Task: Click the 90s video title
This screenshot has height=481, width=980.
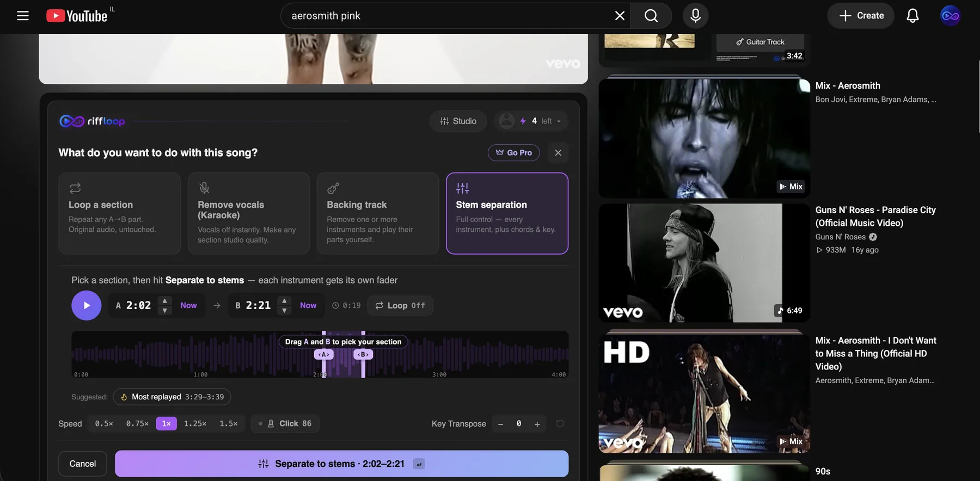Action: coord(823,471)
